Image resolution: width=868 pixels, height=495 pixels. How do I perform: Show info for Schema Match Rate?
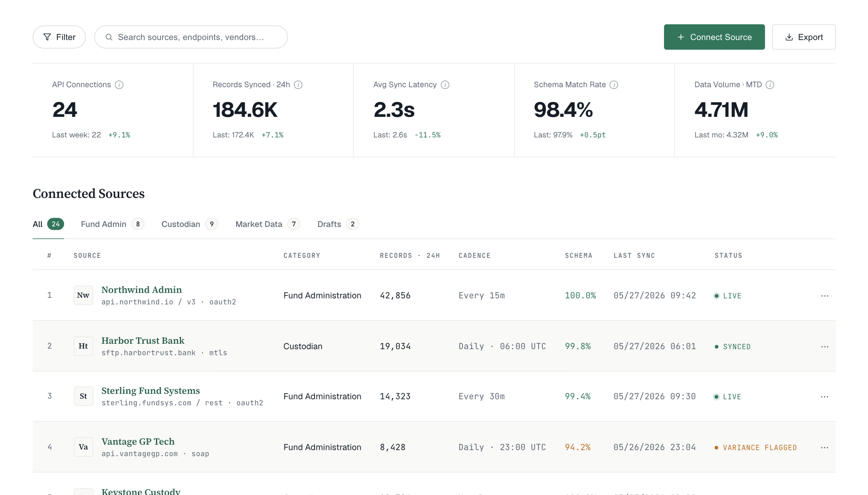[x=614, y=85]
